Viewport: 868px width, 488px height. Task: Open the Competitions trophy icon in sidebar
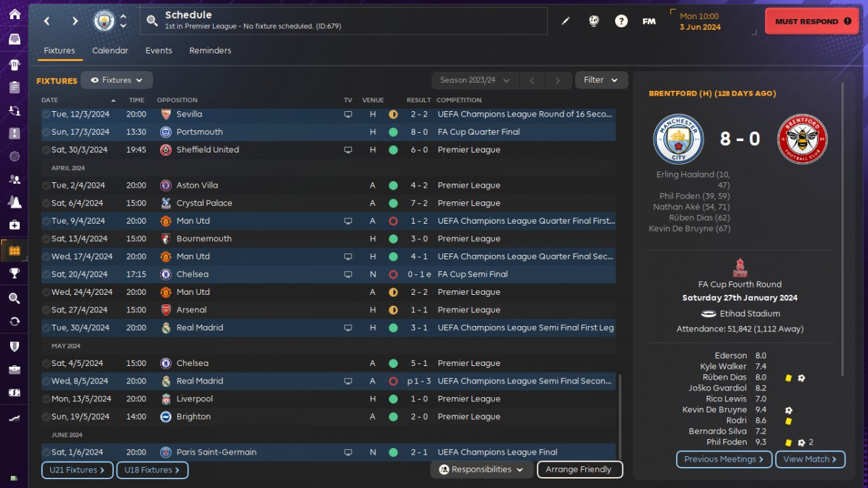pos(14,273)
